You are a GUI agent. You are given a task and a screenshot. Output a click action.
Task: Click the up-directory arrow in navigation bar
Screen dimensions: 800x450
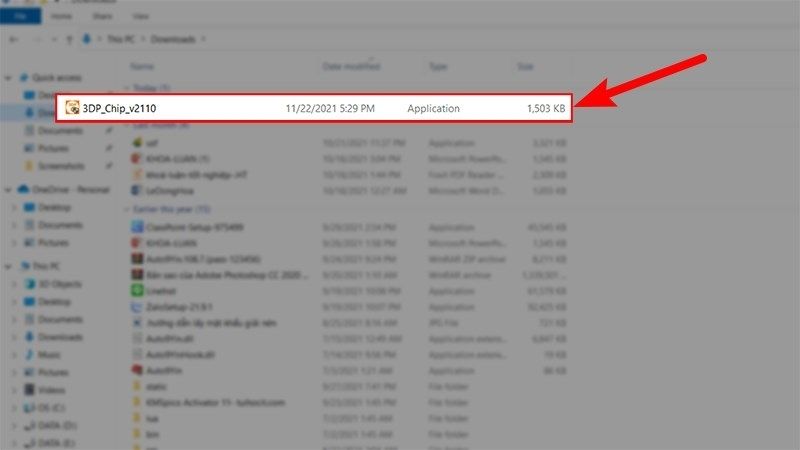pos(69,39)
